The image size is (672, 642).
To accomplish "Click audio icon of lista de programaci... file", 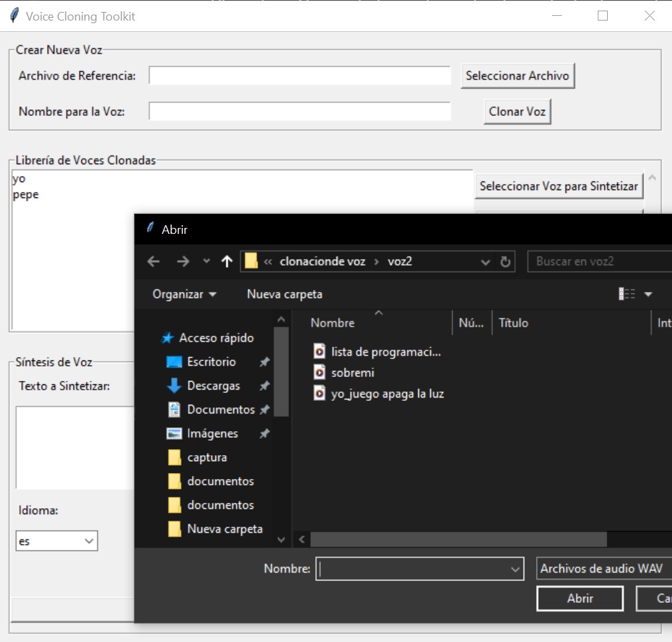I will (x=319, y=351).
